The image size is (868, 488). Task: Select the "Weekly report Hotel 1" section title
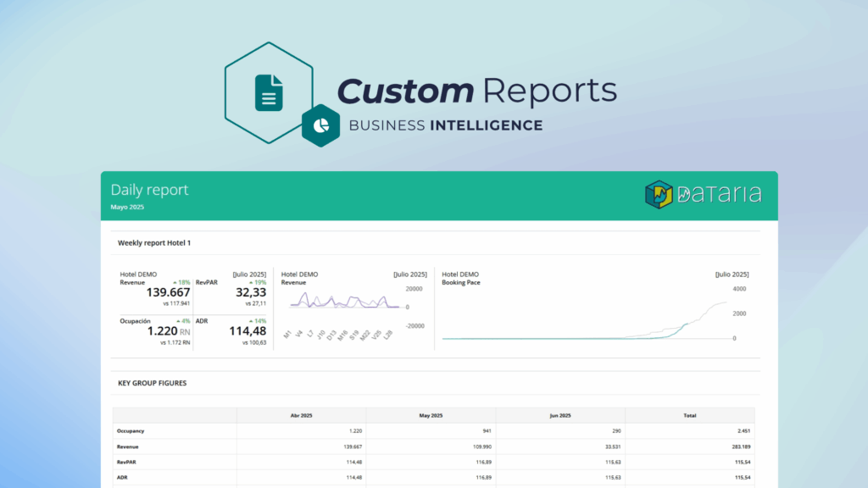154,243
